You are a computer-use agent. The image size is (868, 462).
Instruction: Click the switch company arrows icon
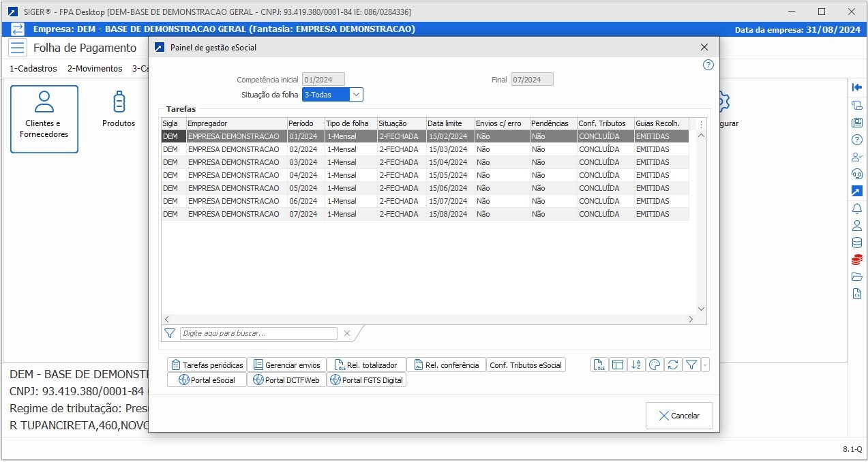click(x=18, y=29)
